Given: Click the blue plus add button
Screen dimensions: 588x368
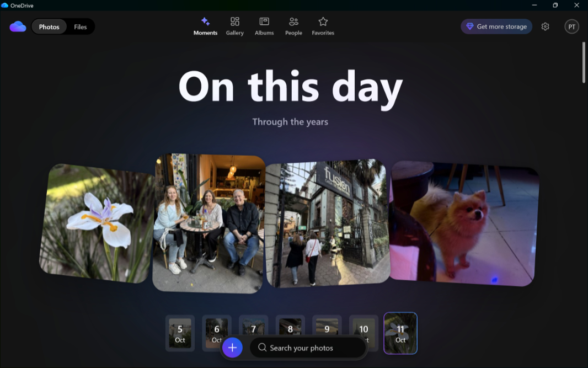Looking at the screenshot, I should click(232, 348).
